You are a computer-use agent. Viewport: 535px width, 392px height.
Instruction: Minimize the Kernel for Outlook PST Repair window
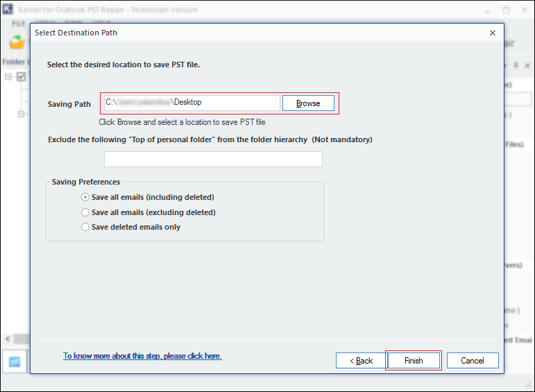click(x=487, y=10)
